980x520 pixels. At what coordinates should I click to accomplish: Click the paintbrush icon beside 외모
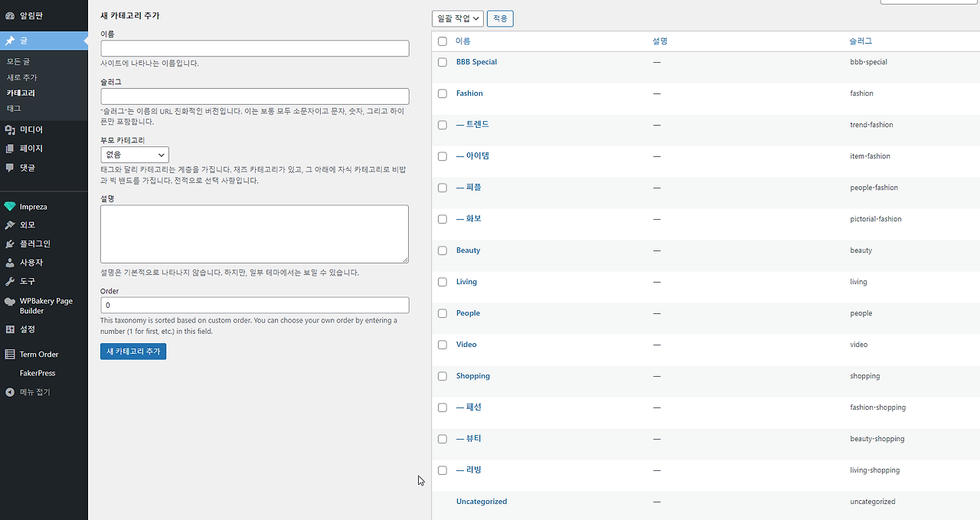pyautogui.click(x=10, y=225)
